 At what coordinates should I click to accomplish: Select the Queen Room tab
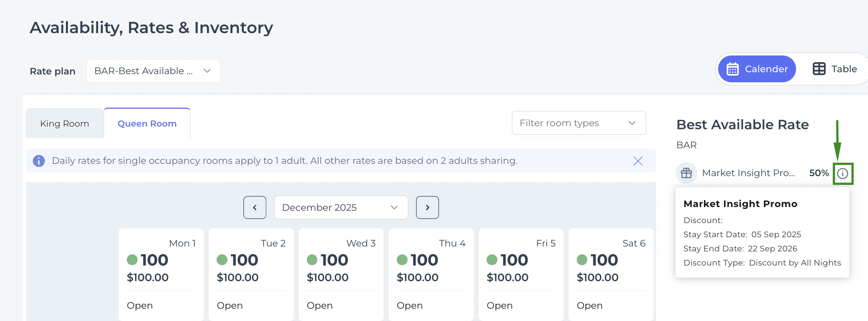(x=147, y=124)
